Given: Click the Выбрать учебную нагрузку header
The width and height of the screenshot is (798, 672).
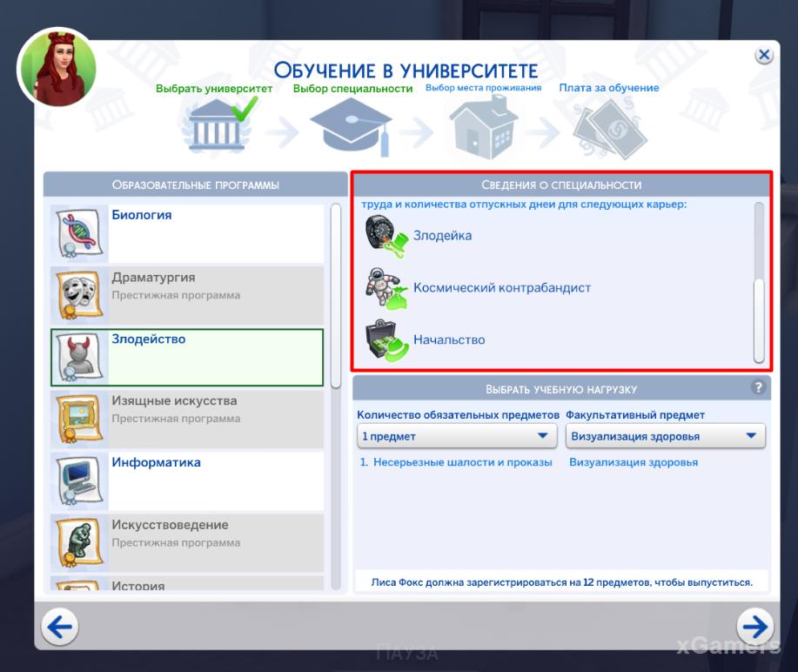Looking at the screenshot, I should click(561, 389).
